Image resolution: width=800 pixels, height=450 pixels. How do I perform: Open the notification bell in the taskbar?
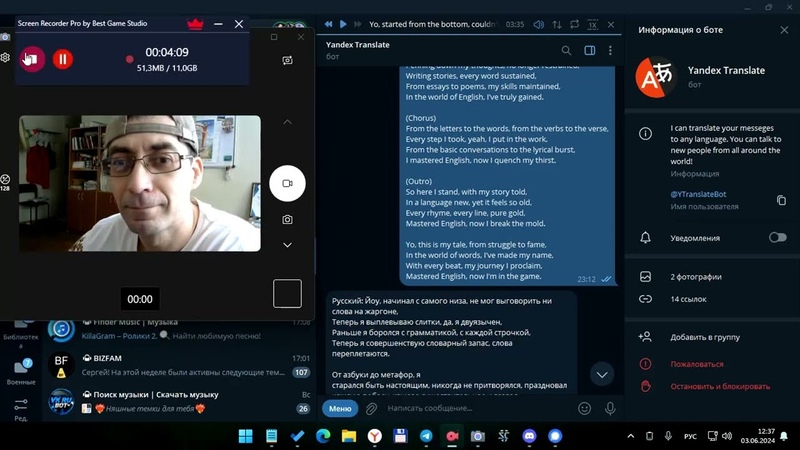click(x=784, y=436)
